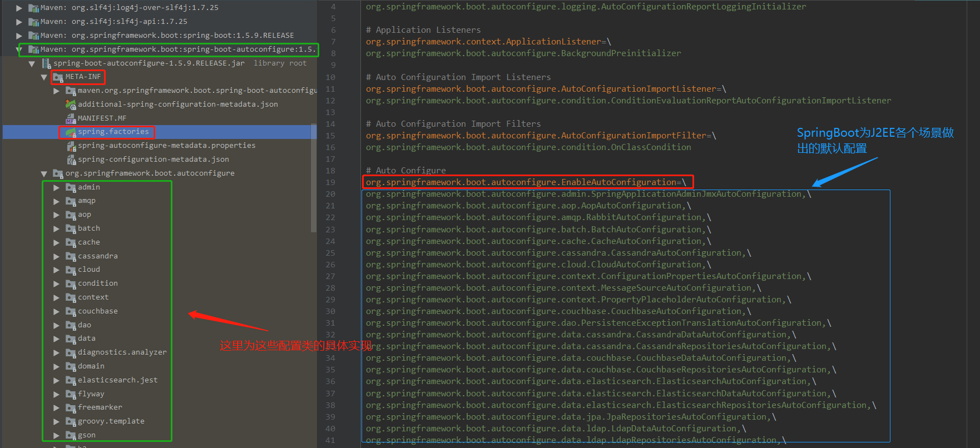The image size is (980, 448).
Task: Select the MANIFEST.MF file
Action: point(102,118)
